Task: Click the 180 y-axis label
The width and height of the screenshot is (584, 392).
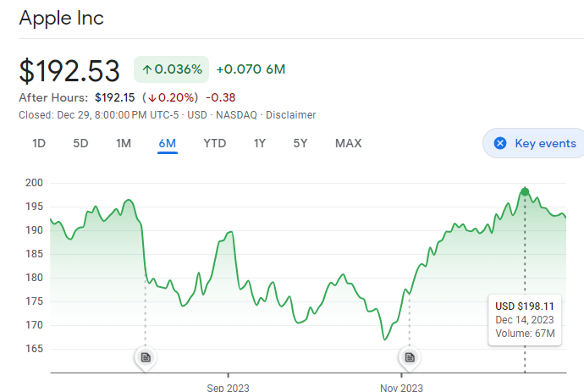Action: click(34, 278)
